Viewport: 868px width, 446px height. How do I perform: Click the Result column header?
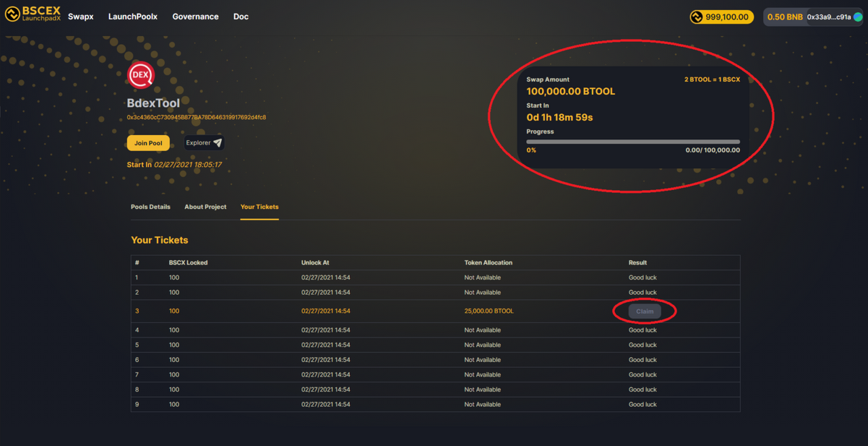[637, 263]
